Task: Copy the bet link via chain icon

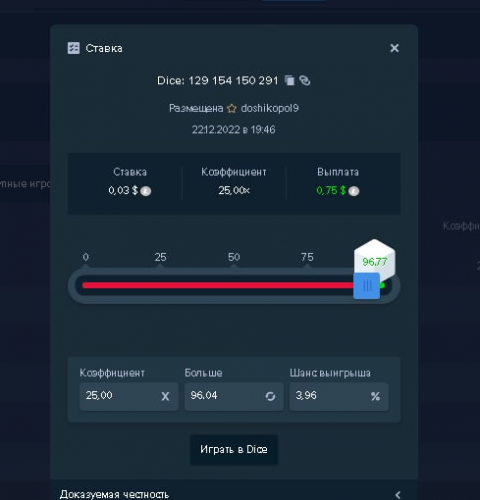Action: click(305, 80)
